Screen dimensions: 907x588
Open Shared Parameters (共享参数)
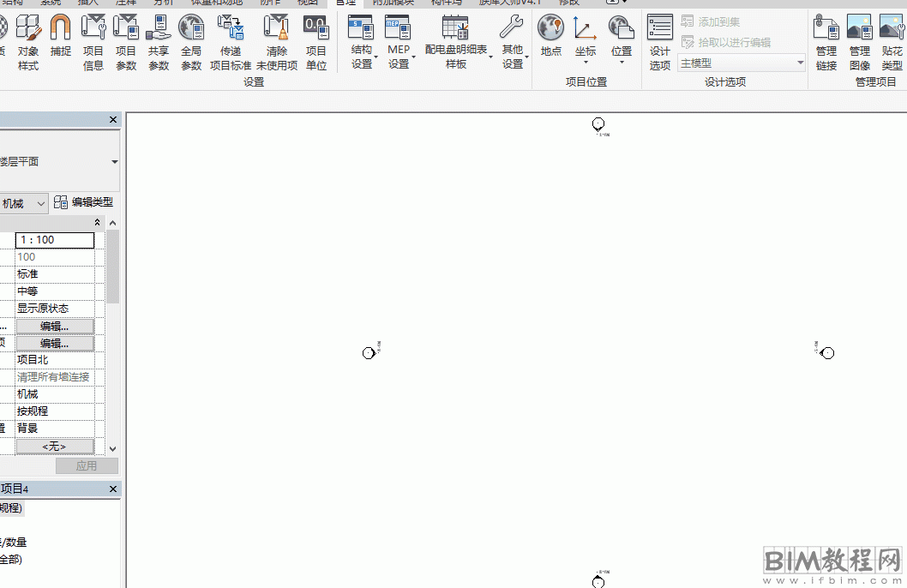(x=159, y=43)
